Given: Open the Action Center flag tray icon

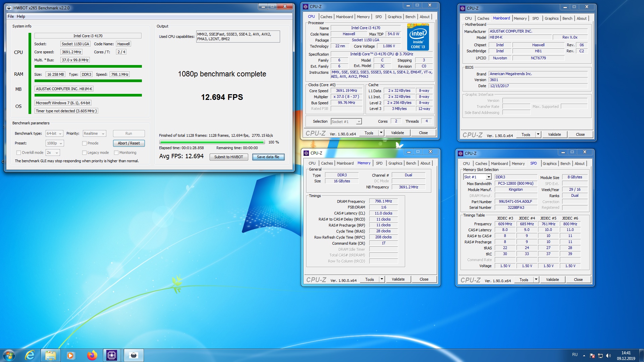Looking at the screenshot, I should click(x=592, y=356).
